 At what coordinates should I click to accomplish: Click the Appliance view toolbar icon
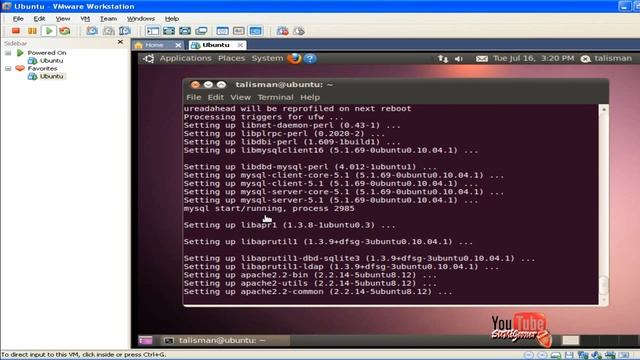[239, 31]
